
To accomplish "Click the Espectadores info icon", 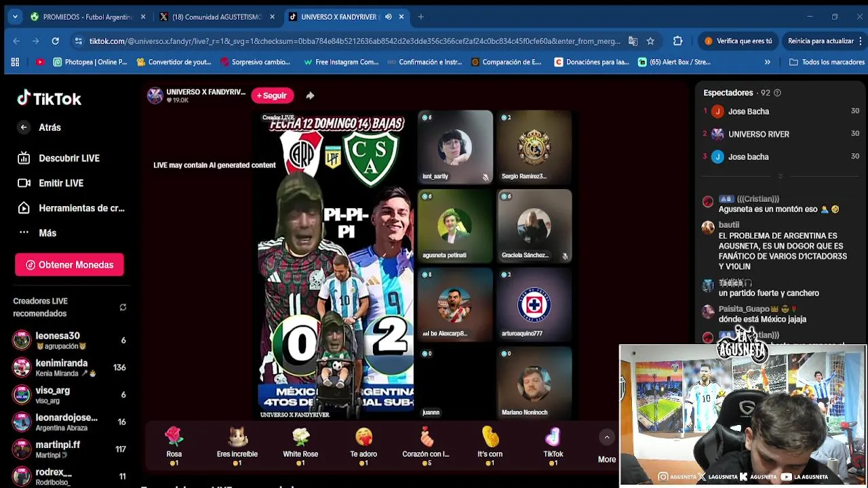I will click(x=777, y=93).
